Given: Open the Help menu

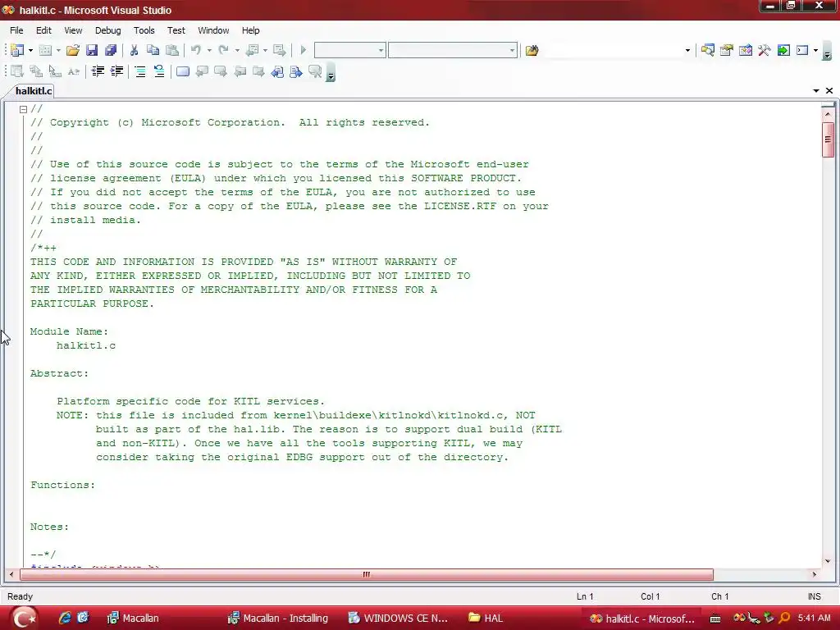Looking at the screenshot, I should point(251,30).
